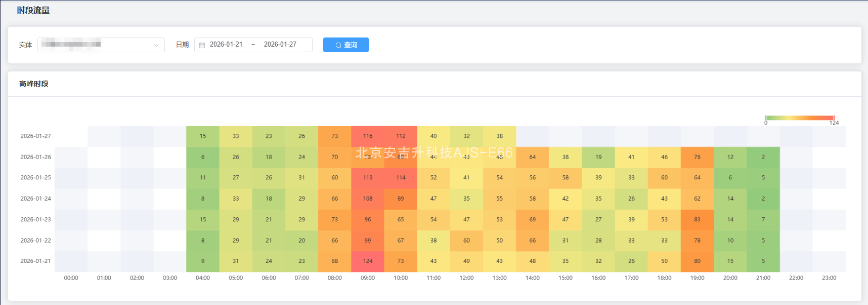Click the 2026-01-23 y-axis label
The image size is (868, 305).
pos(35,220)
